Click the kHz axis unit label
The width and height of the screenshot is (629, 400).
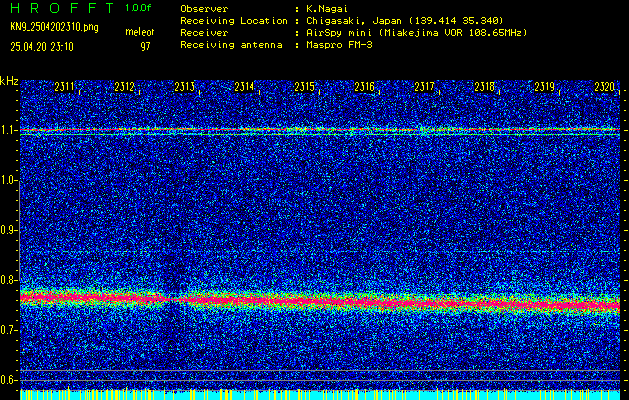click(9, 81)
